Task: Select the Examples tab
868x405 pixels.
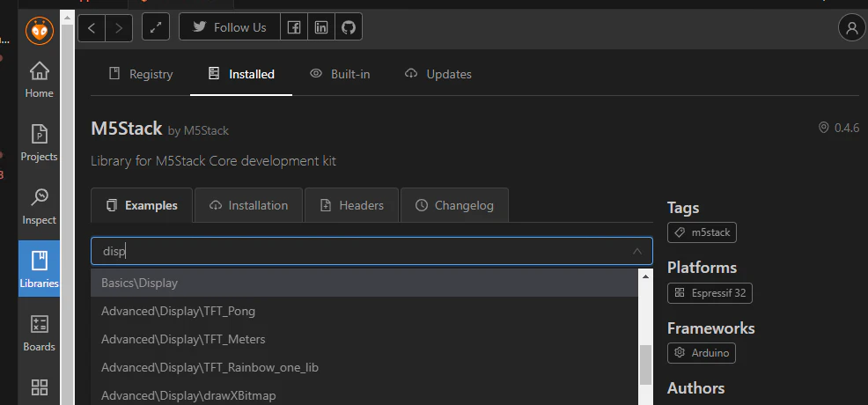Action: click(x=142, y=205)
